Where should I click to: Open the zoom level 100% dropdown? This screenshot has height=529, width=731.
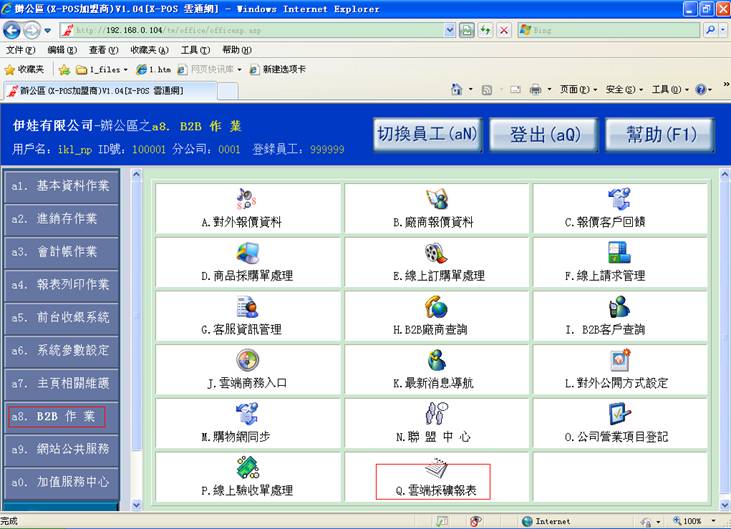(x=715, y=521)
